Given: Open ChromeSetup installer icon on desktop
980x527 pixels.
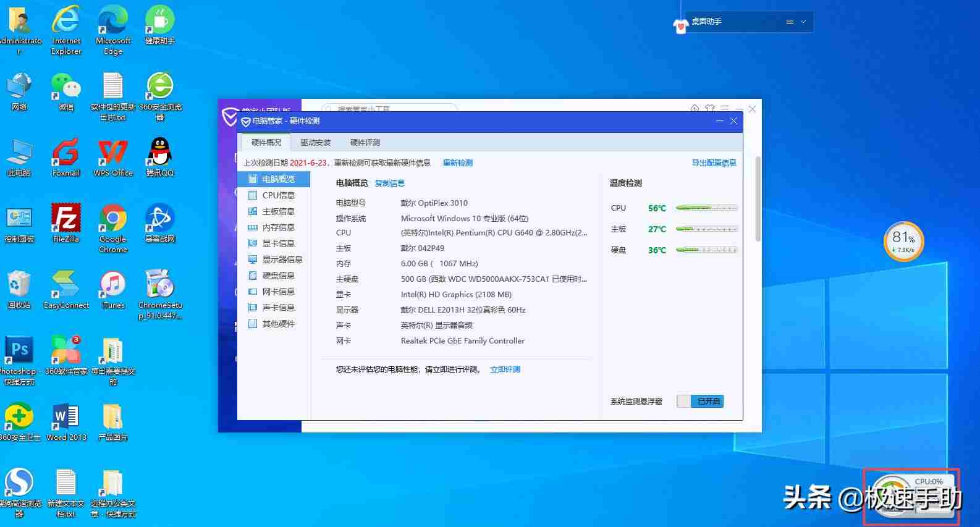Looking at the screenshot, I should pos(160,295).
